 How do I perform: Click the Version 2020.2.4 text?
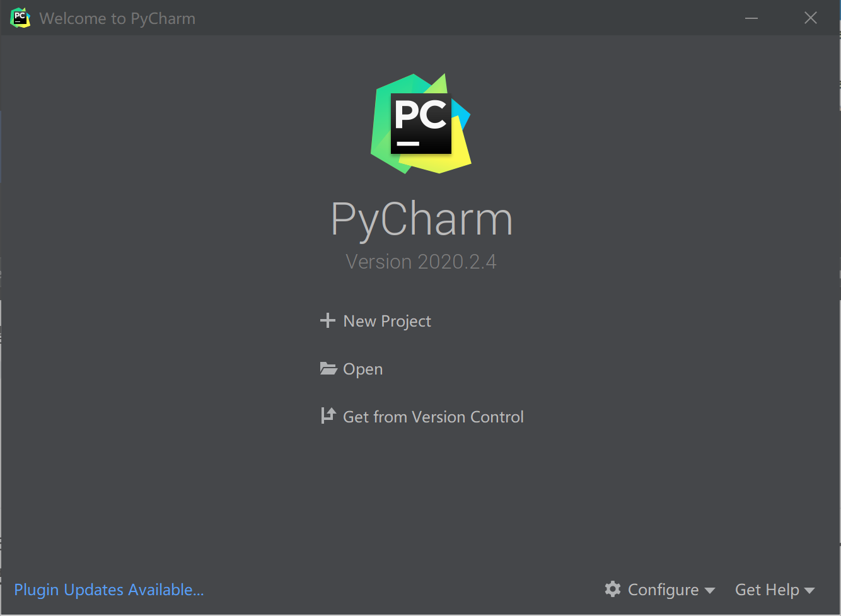[x=421, y=262]
